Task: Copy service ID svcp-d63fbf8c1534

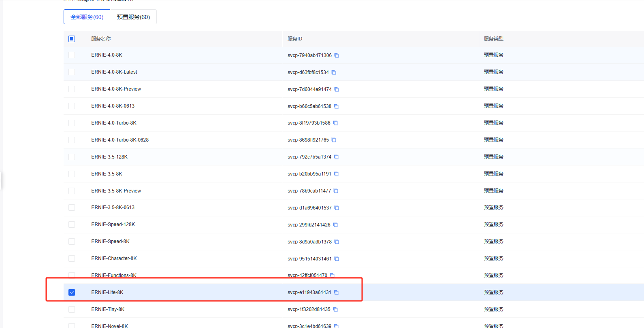Action: point(334,72)
